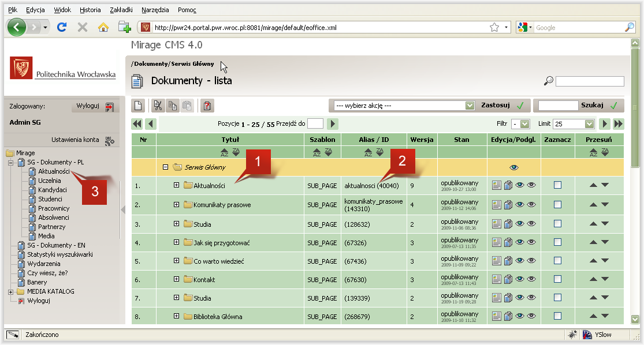The height and width of the screenshot is (345, 644).
Task: Click the logout door icon next to Wyloguj
Action: [109, 107]
